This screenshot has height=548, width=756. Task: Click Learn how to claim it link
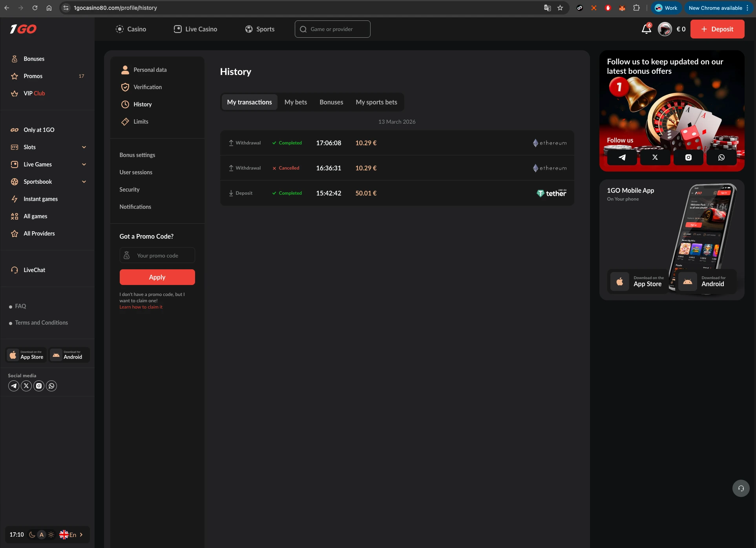141,307
